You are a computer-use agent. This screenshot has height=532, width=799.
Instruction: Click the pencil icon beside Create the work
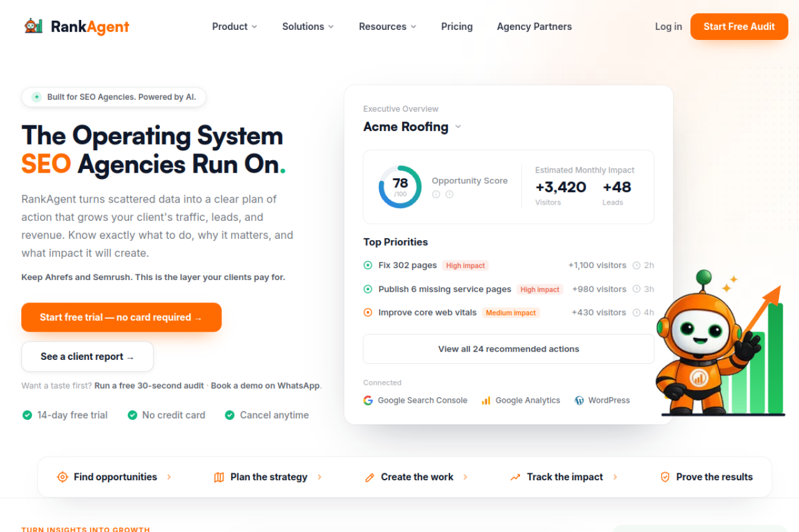(x=370, y=477)
